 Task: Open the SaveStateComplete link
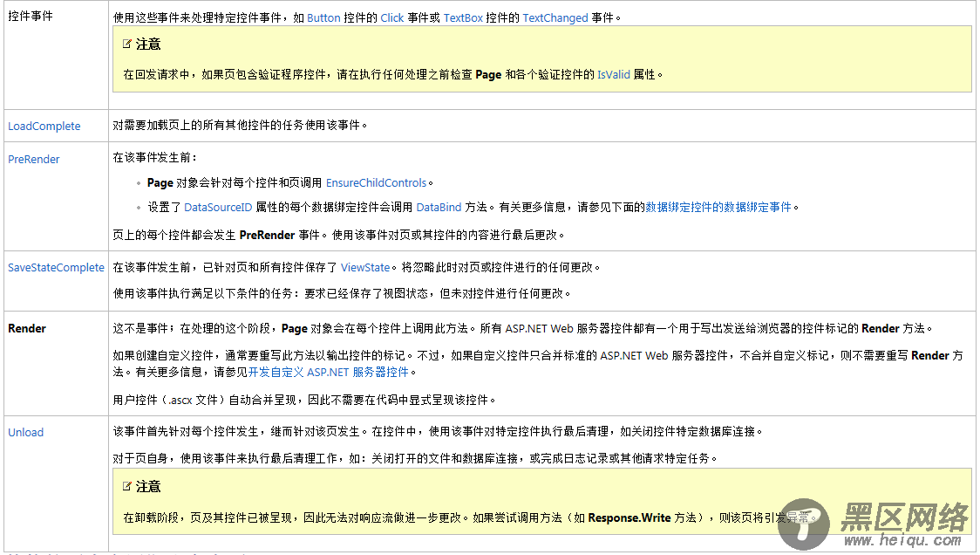click(57, 267)
